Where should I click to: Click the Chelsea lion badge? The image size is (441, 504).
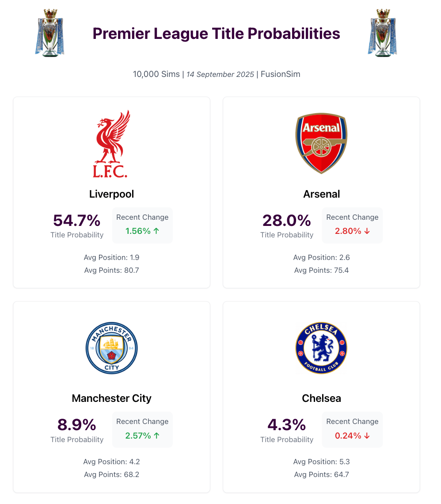tap(321, 348)
